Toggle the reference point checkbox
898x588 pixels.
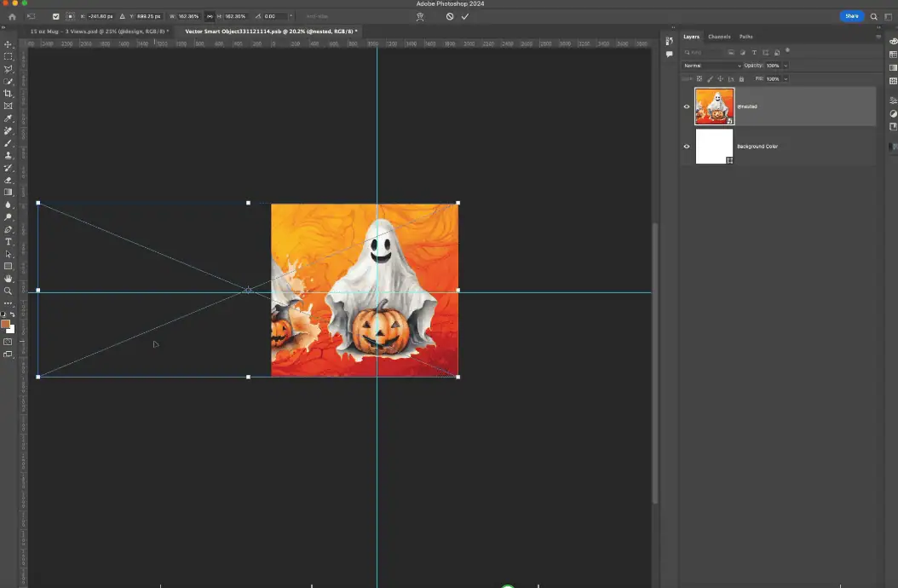coord(56,16)
